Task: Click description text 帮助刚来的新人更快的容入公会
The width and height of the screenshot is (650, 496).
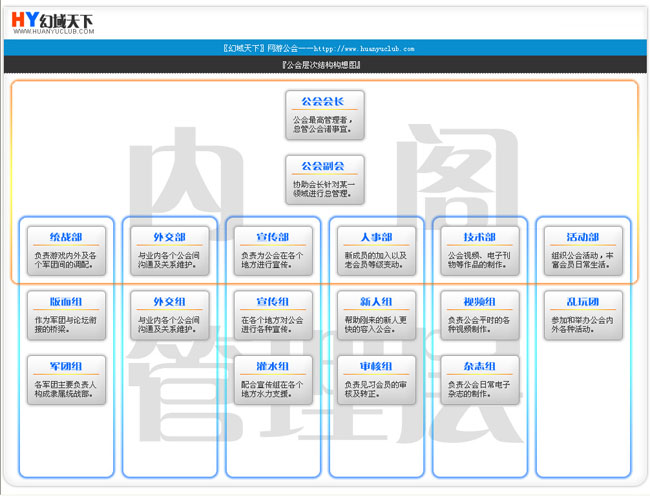Action: tap(375, 325)
